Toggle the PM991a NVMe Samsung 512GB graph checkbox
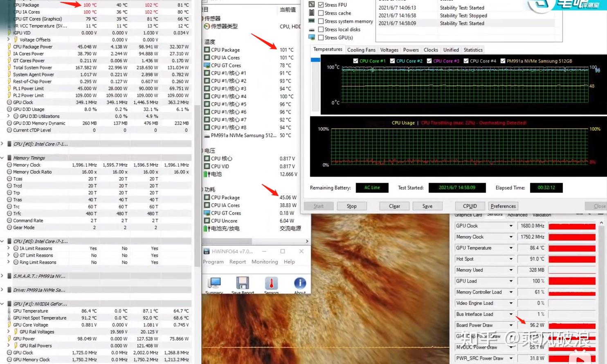This screenshot has height=364, width=607. tap(503, 61)
